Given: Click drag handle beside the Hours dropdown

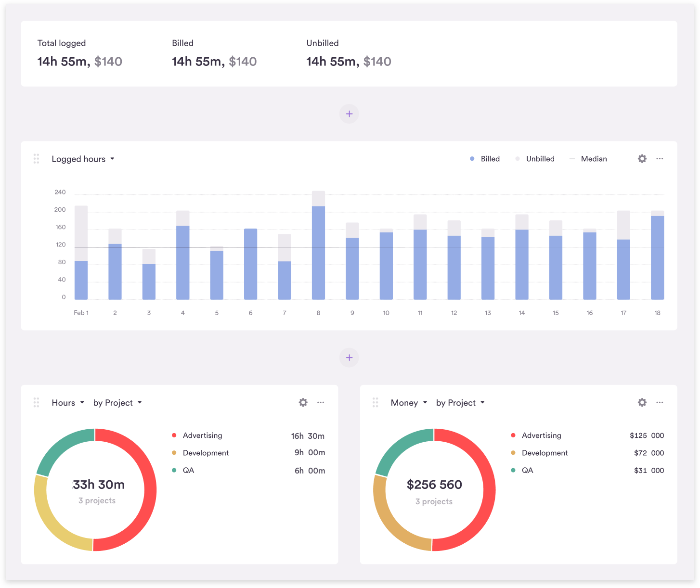Looking at the screenshot, I should [x=36, y=402].
